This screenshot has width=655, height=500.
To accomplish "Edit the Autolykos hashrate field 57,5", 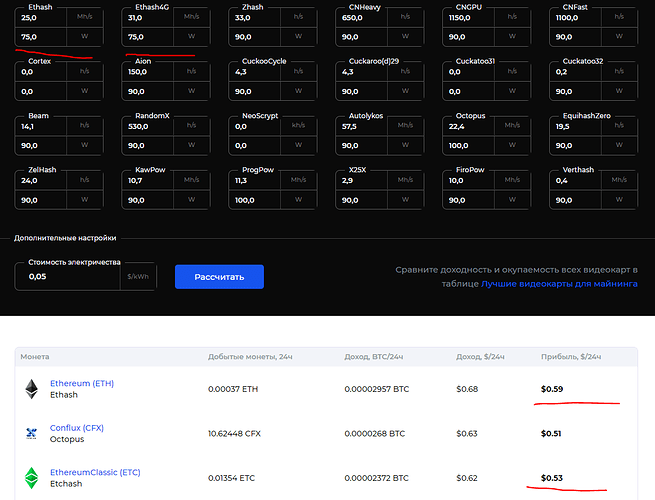I will pyautogui.click(x=362, y=127).
